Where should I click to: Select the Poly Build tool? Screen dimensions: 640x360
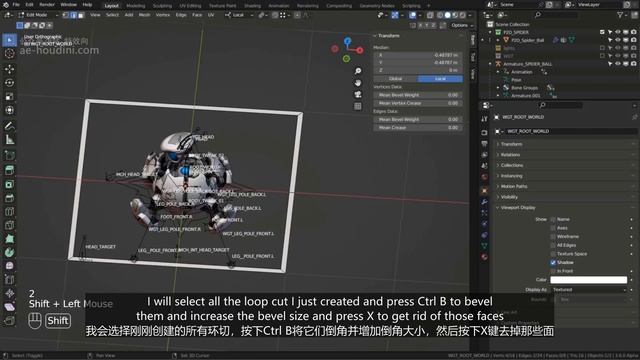tap(9, 239)
